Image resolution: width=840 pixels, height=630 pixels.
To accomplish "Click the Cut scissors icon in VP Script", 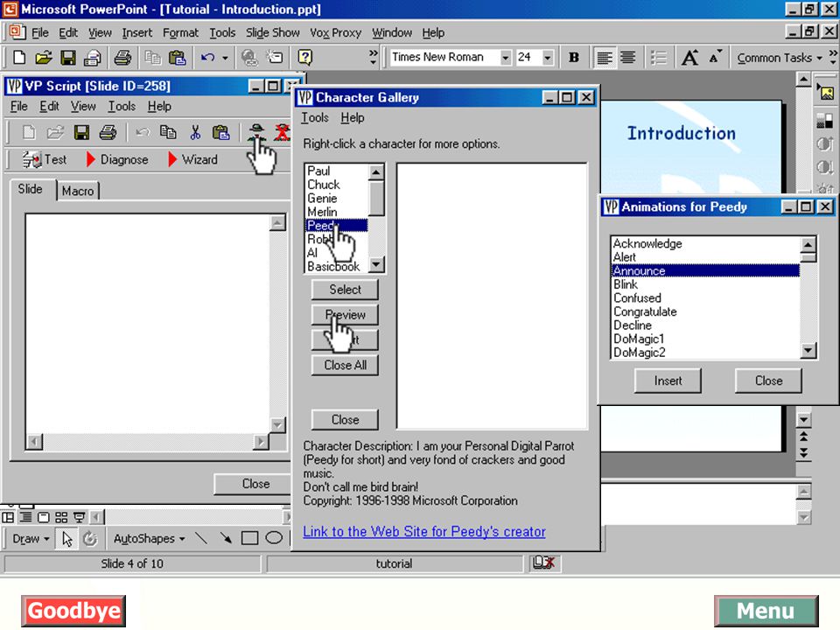I will [x=195, y=132].
